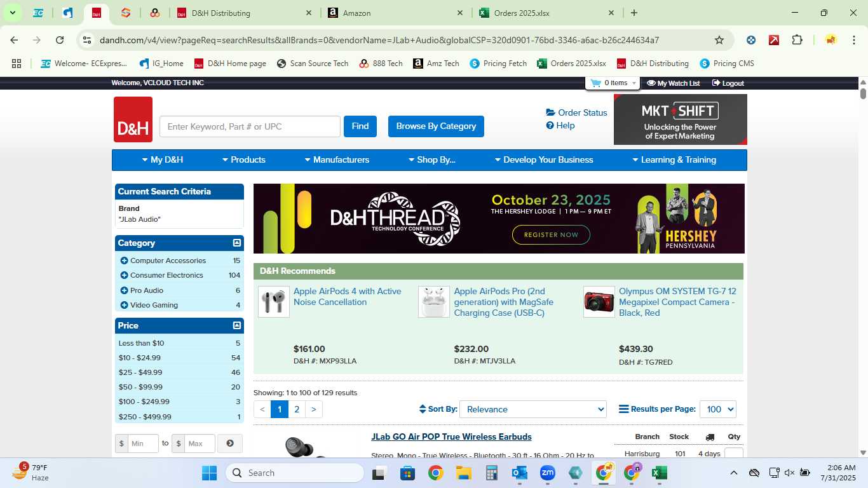
Task: Reload the page with browser refresh icon
Action: pyautogui.click(x=60, y=40)
